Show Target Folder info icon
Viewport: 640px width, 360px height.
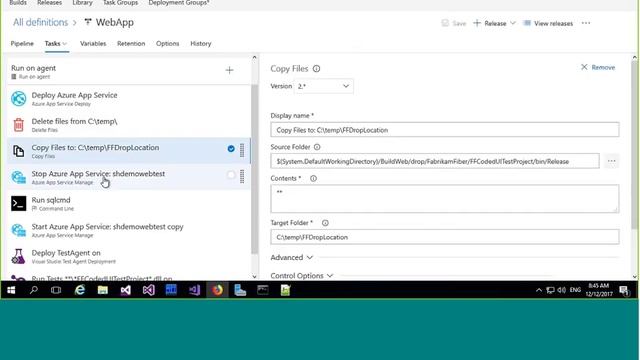pos(325,223)
